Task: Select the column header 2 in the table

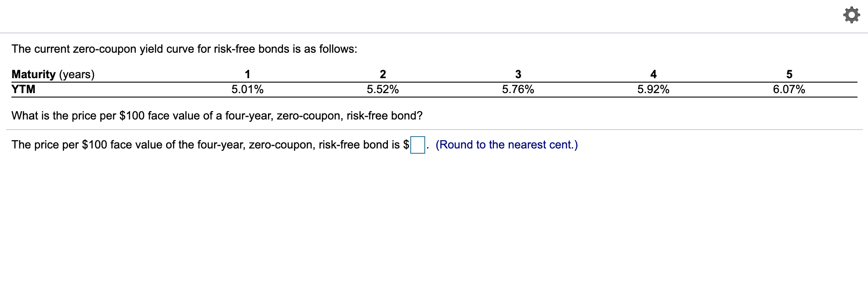Action: [383, 75]
